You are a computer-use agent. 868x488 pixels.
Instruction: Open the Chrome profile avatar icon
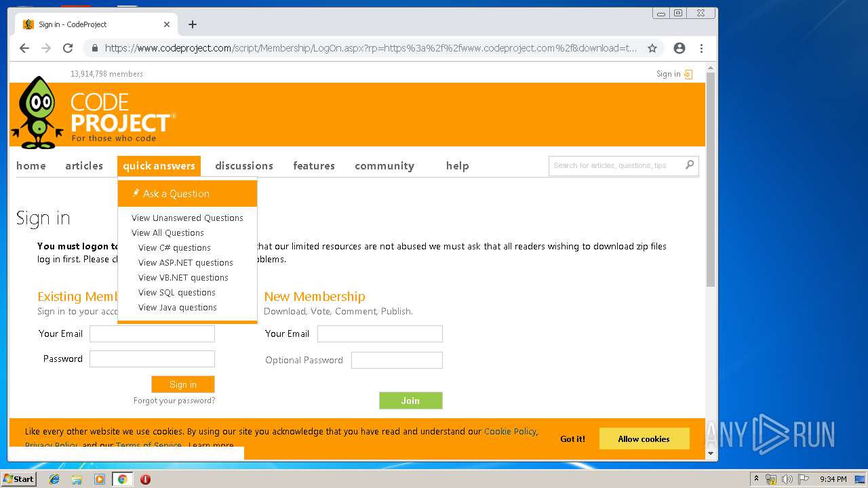(679, 48)
